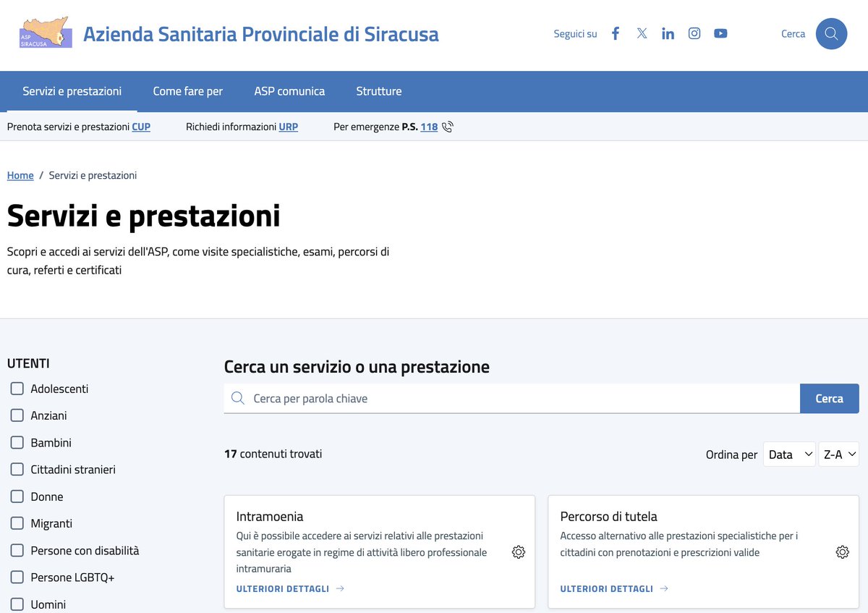Click the search magnifier icon in header
868x613 pixels.
point(831,33)
